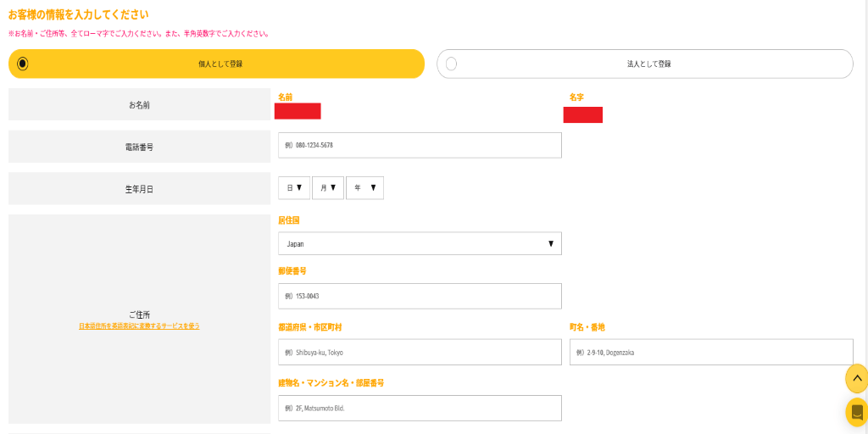This screenshot has width=868, height=434.
Task: Select the 個人として登録 radio option
Action: [x=216, y=64]
